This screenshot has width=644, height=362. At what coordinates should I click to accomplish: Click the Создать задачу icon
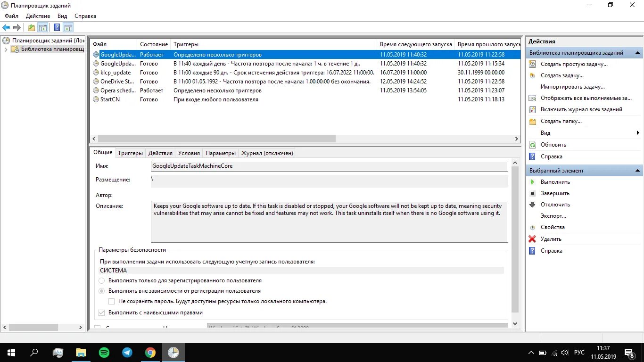click(532, 75)
